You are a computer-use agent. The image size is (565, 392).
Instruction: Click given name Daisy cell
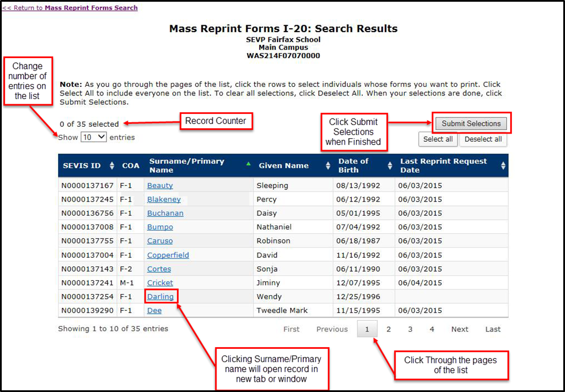[293, 214]
